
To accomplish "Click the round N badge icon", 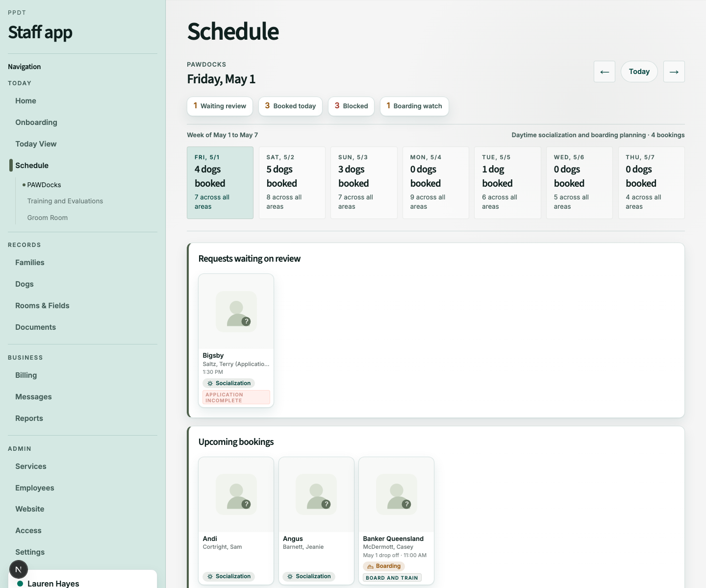I will 19,569.
